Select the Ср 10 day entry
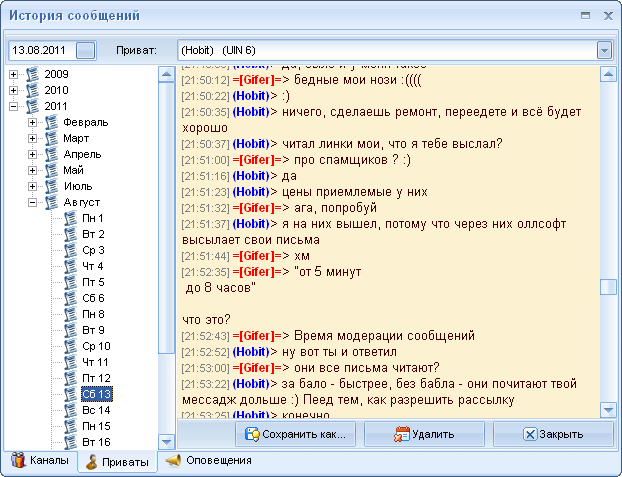 click(x=96, y=346)
